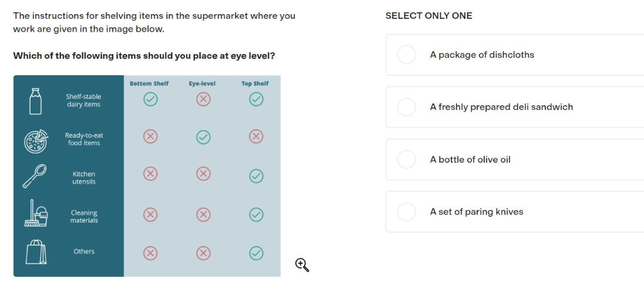
Task: Pick the 'A set of paring knives' radio button
Action: pyautogui.click(x=407, y=212)
